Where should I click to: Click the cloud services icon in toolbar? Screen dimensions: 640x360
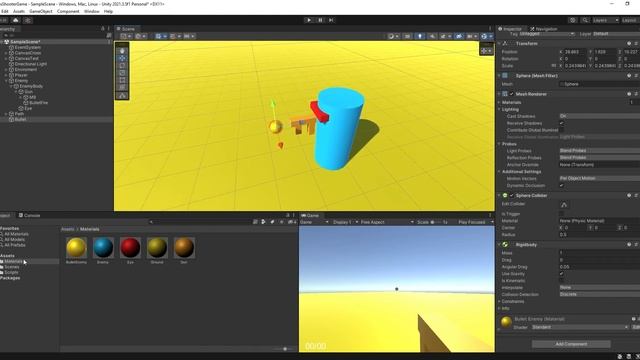[16, 20]
